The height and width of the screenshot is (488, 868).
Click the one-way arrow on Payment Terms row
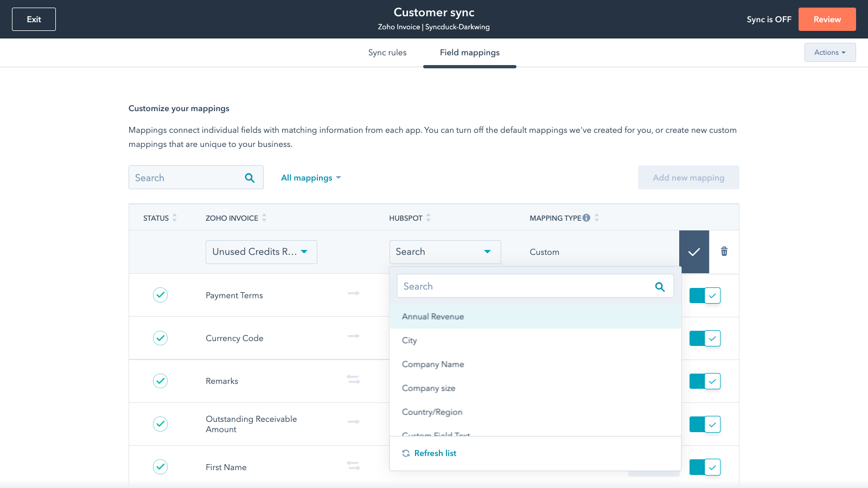(x=353, y=293)
